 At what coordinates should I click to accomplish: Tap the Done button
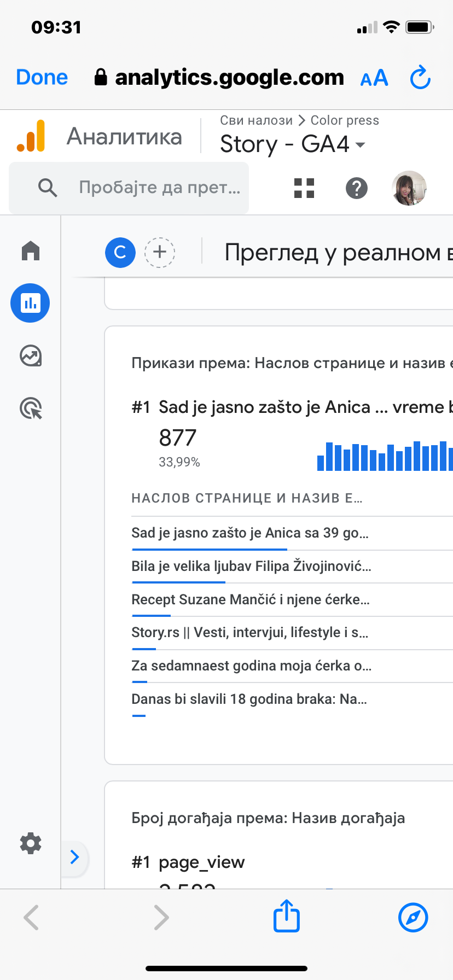coord(42,78)
